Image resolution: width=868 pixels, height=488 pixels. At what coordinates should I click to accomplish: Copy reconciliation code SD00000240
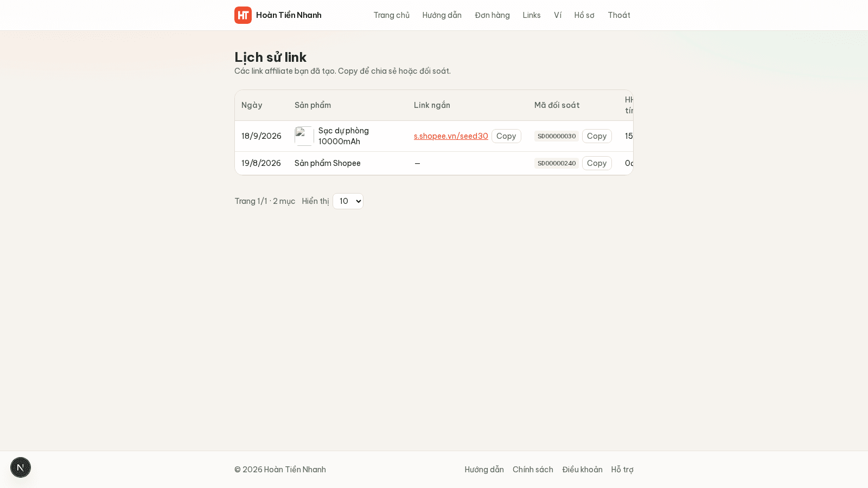point(597,163)
